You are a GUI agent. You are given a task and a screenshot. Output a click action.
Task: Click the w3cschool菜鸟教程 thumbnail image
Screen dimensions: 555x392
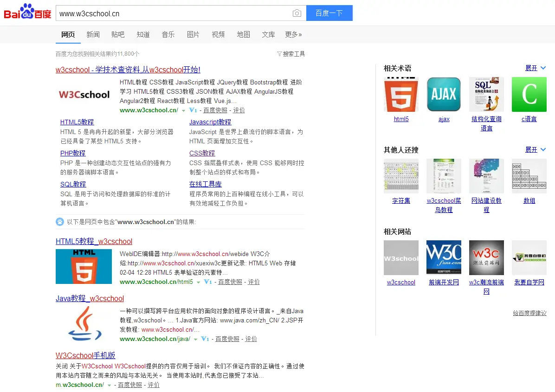point(444,176)
